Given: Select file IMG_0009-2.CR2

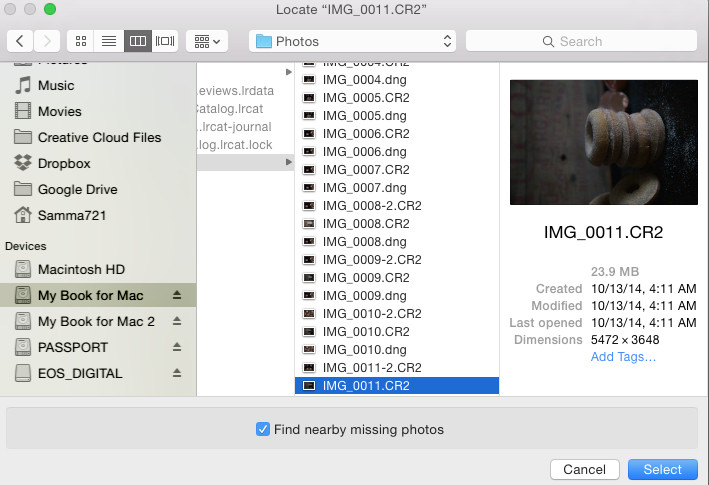Looking at the screenshot, I should [372, 259].
